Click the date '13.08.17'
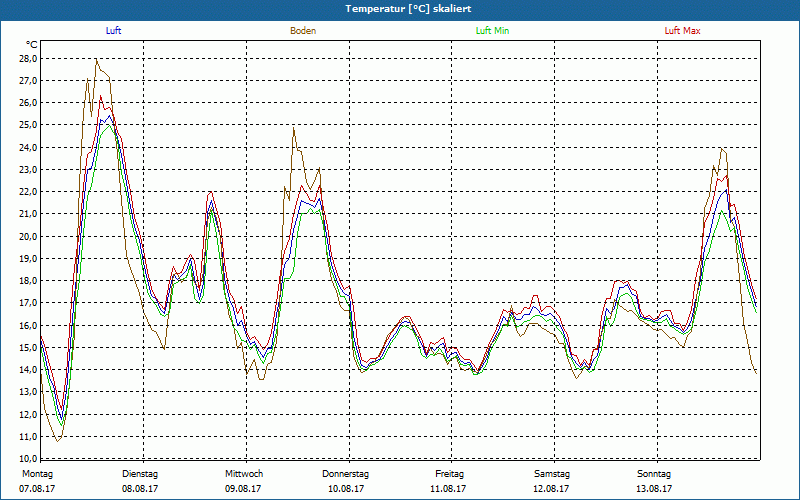 pyautogui.click(x=654, y=489)
